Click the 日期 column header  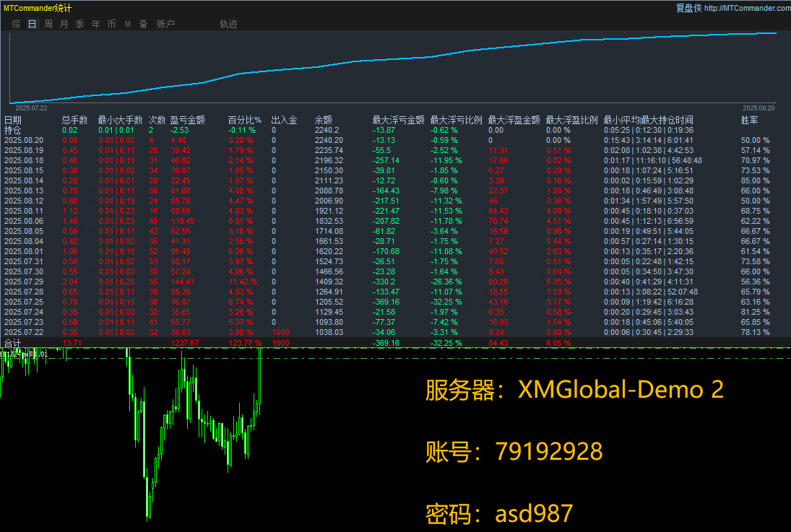12,120
